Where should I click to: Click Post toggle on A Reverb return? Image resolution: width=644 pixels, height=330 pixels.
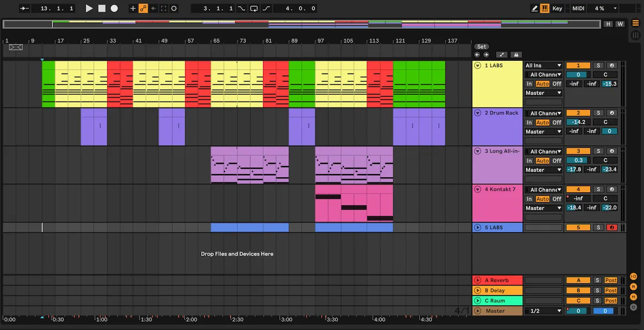(611, 280)
